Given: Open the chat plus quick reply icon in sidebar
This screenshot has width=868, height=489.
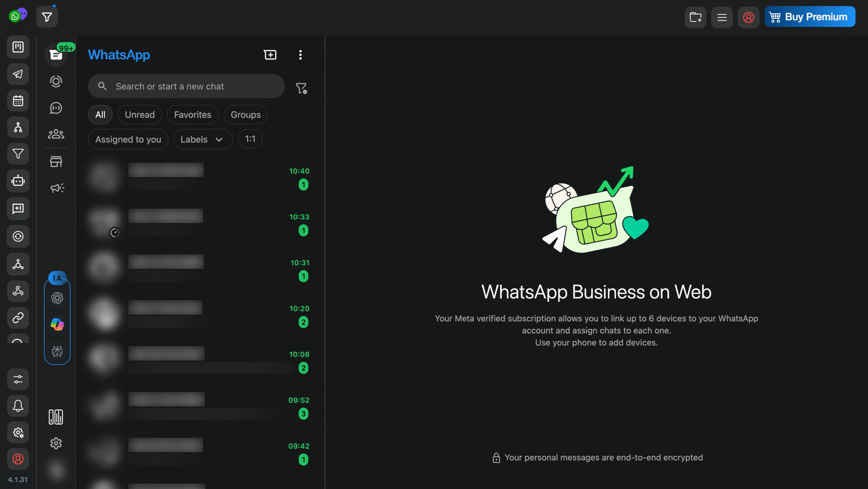Looking at the screenshot, I should [x=18, y=208].
